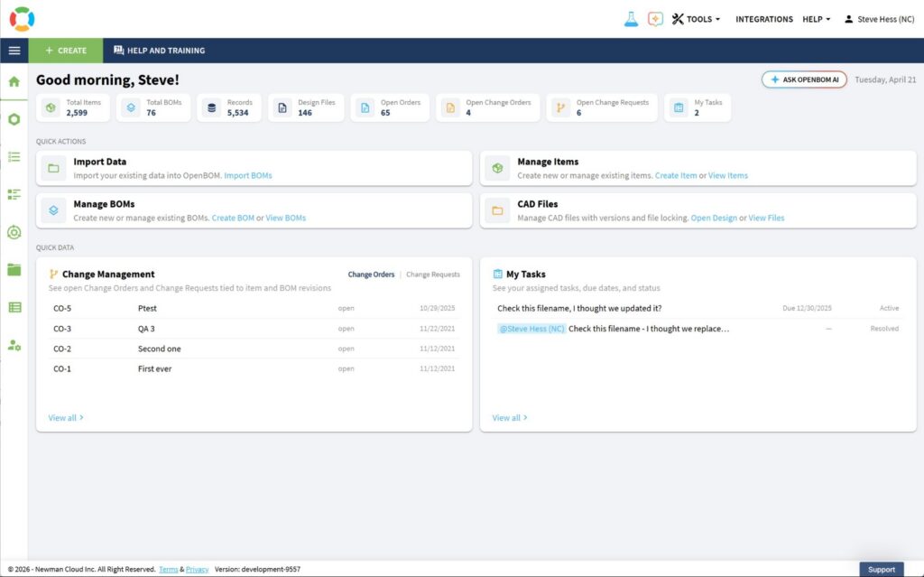Click the folder icon in the left sidebar

tap(14, 269)
